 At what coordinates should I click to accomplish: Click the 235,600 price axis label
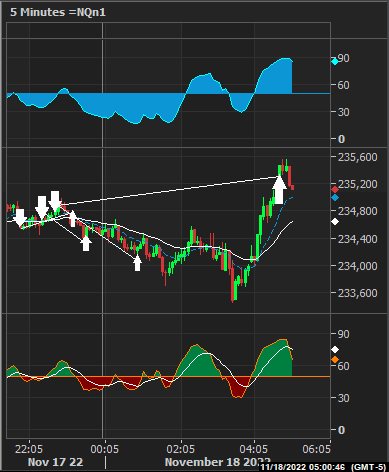(x=358, y=157)
